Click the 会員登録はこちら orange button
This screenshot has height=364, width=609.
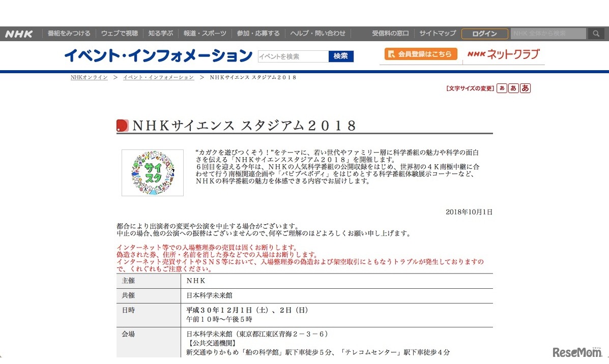tap(421, 54)
